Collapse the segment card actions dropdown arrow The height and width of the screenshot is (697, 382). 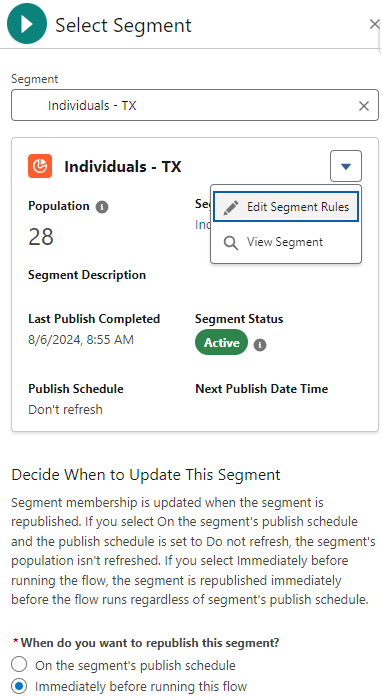point(346,166)
